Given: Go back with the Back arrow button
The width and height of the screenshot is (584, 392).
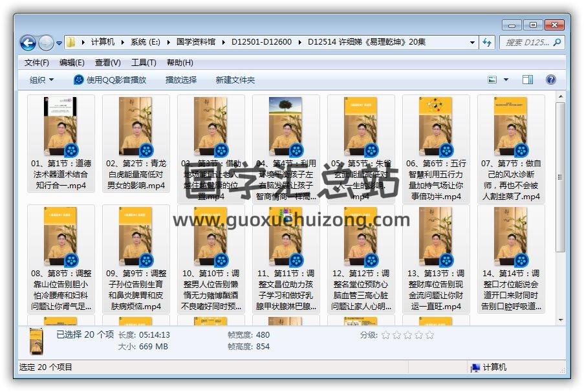Looking at the screenshot, I should pyautogui.click(x=28, y=43).
